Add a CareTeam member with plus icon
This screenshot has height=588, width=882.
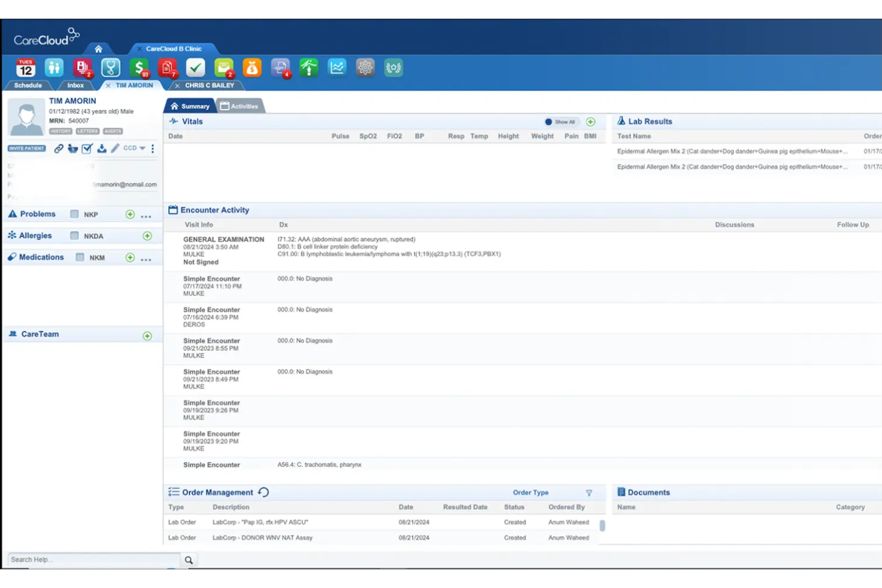pyautogui.click(x=147, y=336)
